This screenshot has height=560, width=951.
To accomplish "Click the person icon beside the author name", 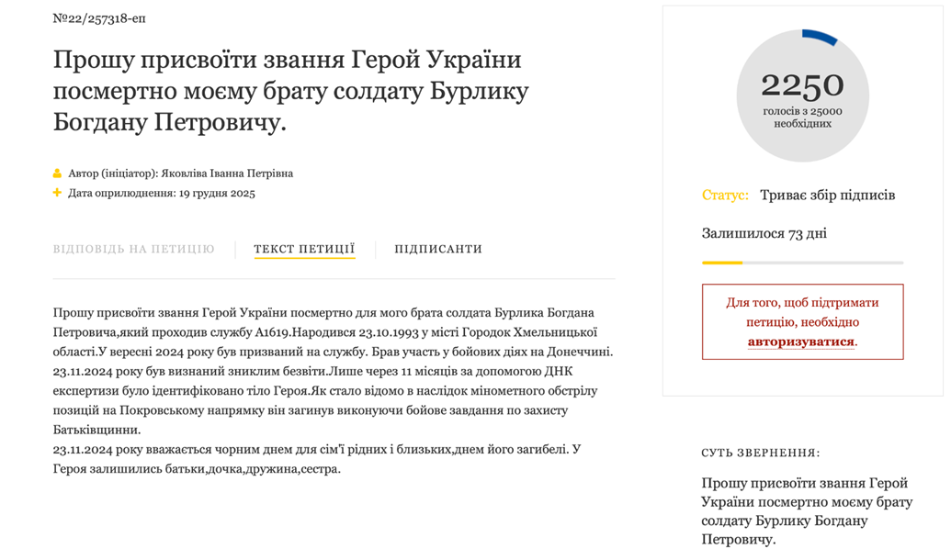I will tap(58, 171).
